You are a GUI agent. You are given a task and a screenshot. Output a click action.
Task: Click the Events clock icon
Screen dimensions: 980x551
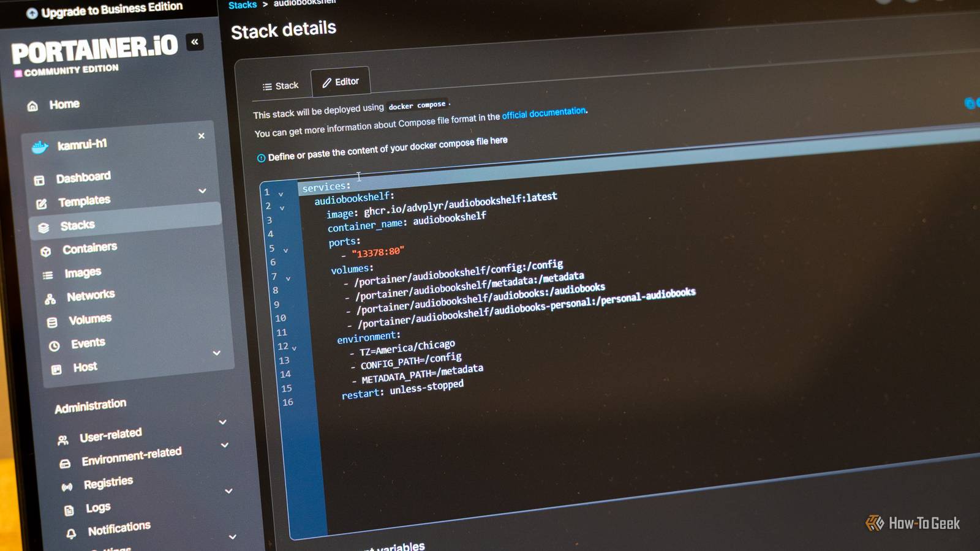[x=55, y=346]
